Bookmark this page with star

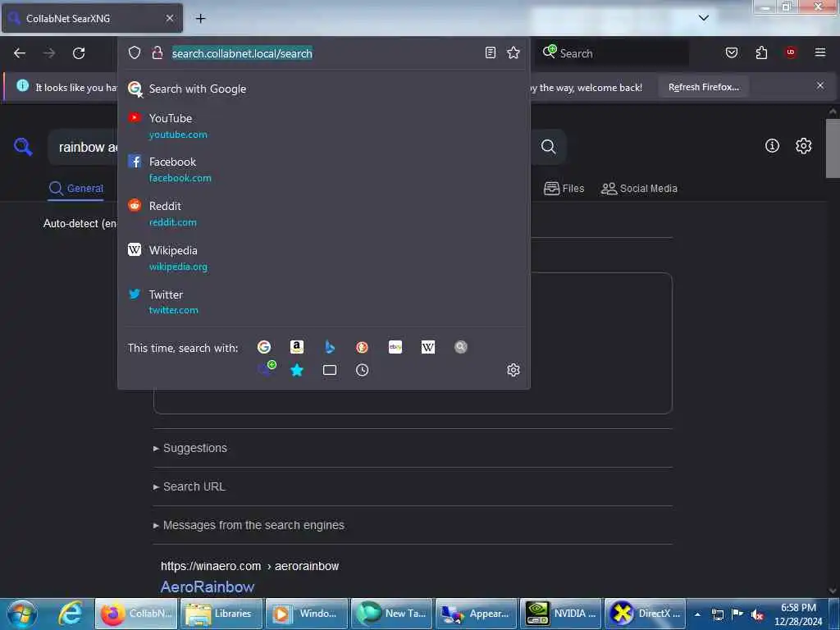[514, 52]
